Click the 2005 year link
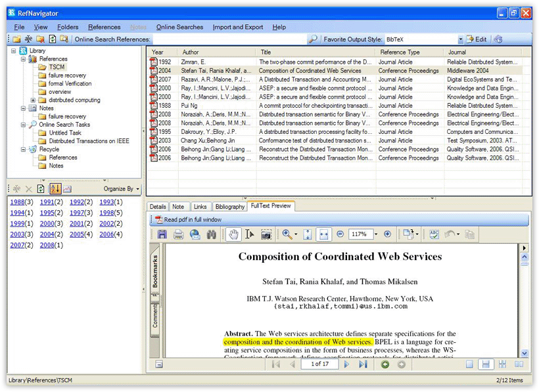Image resolution: width=539 pixels, height=392 pixels. pyautogui.click(x=77, y=234)
